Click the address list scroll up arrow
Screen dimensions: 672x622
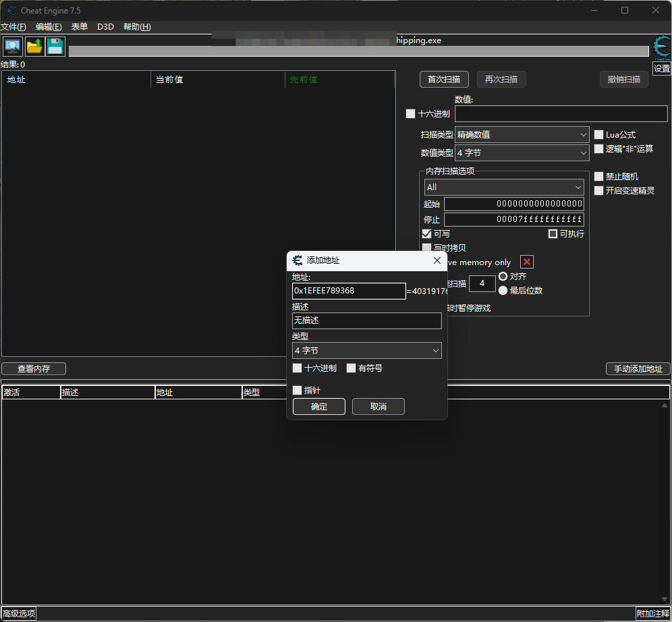(665, 405)
